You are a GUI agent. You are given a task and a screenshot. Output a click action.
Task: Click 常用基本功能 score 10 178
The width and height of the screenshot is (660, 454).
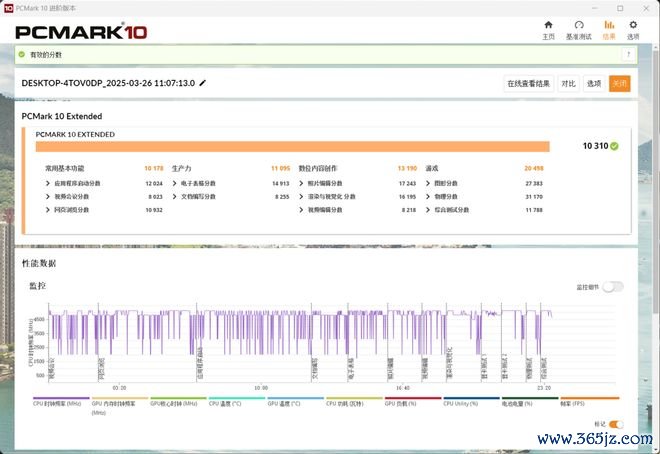[154, 168]
